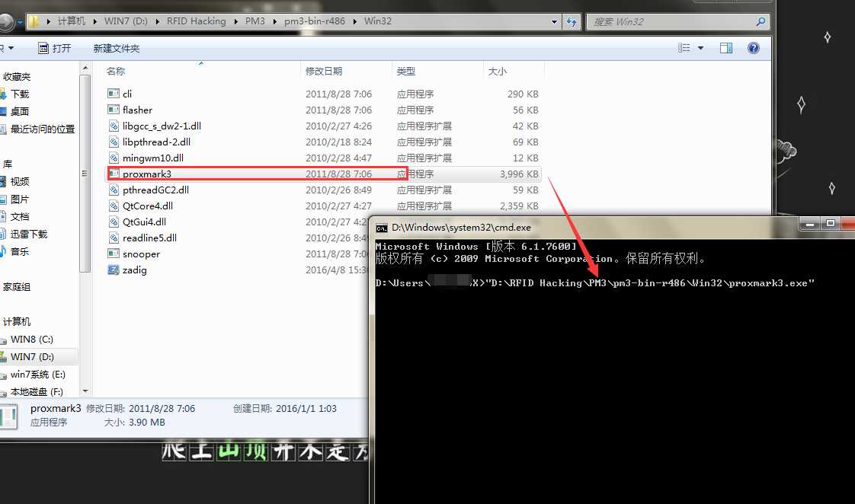Click the 290 KB size cell

(523, 94)
